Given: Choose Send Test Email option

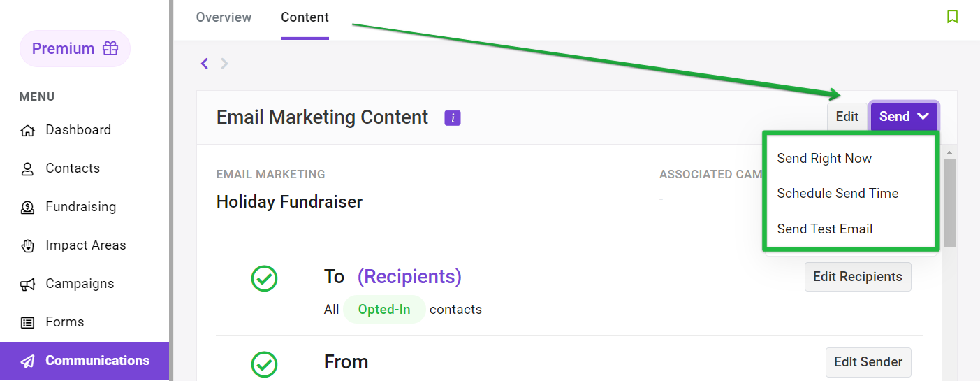Looking at the screenshot, I should tap(824, 229).
